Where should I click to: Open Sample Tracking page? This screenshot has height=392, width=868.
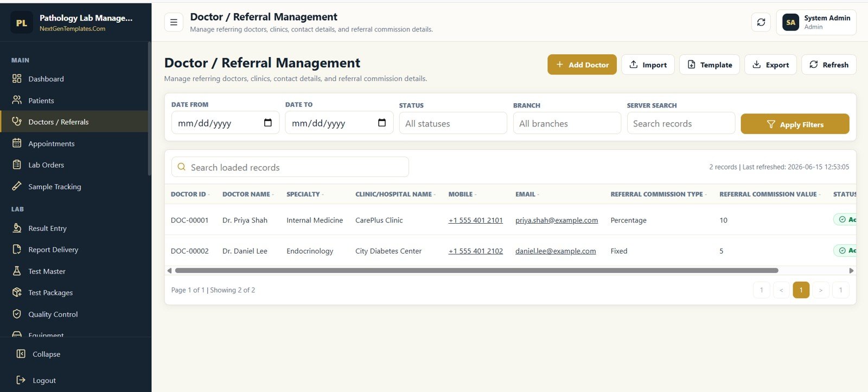click(74, 186)
